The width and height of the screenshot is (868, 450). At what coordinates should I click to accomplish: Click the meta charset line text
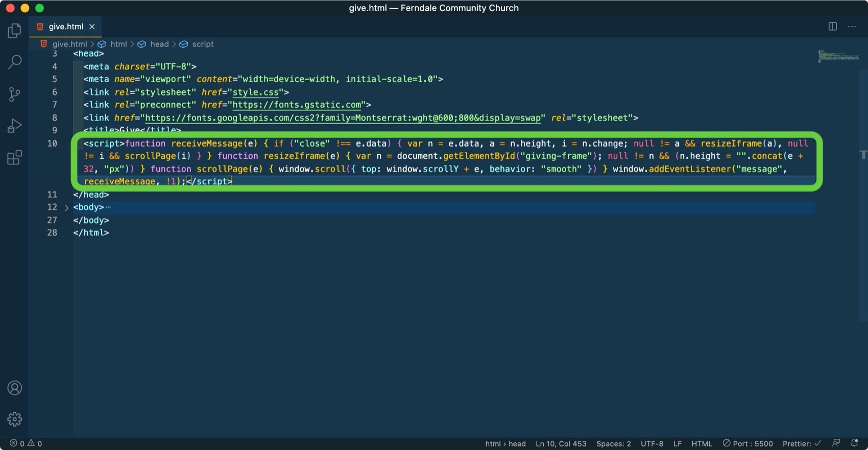[x=140, y=66]
